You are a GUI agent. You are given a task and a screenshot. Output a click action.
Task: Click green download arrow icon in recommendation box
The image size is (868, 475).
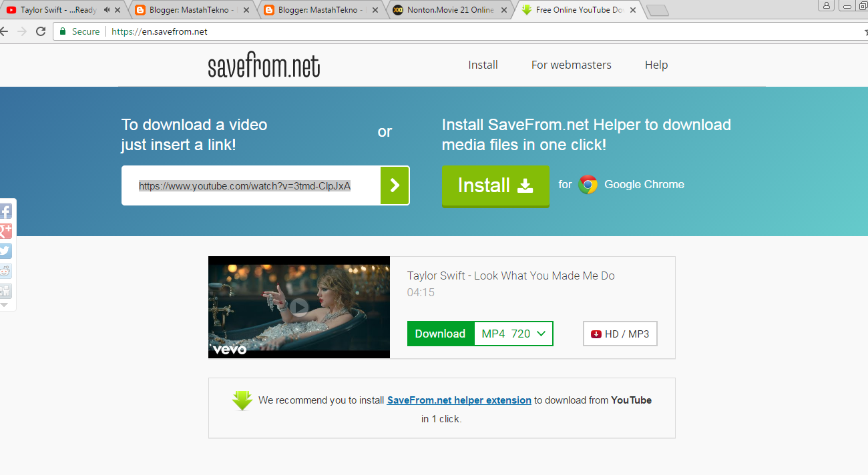[242, 400]
